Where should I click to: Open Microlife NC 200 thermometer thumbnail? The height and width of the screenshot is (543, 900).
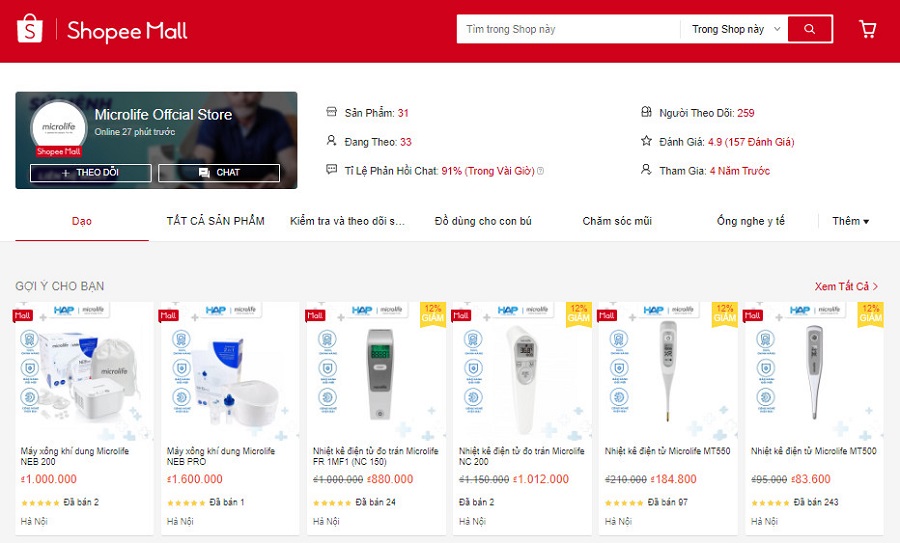522,372
